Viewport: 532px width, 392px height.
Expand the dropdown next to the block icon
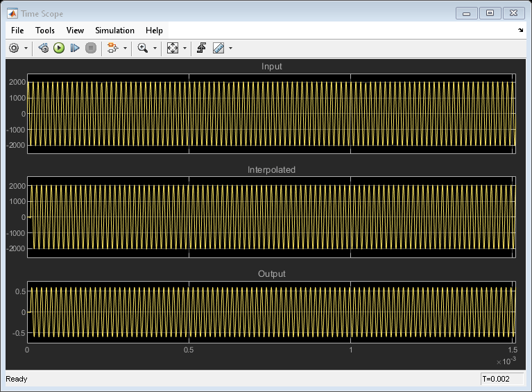coord(126,49)
